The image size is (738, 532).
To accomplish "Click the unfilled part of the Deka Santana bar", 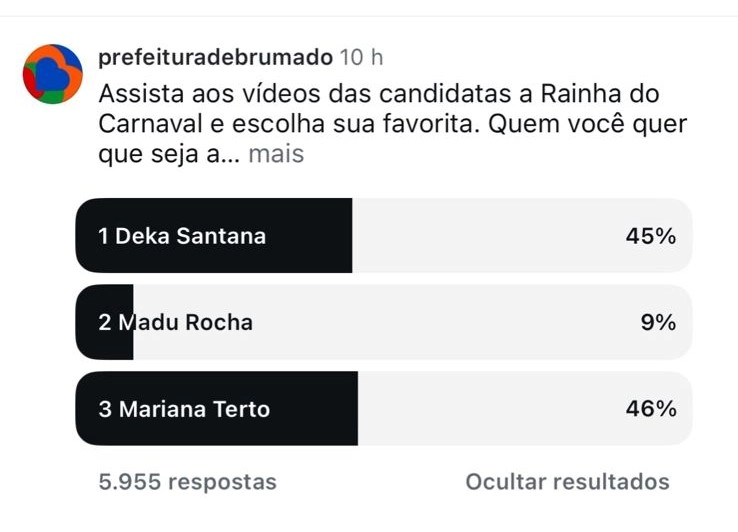I will (x=480, y=236).
